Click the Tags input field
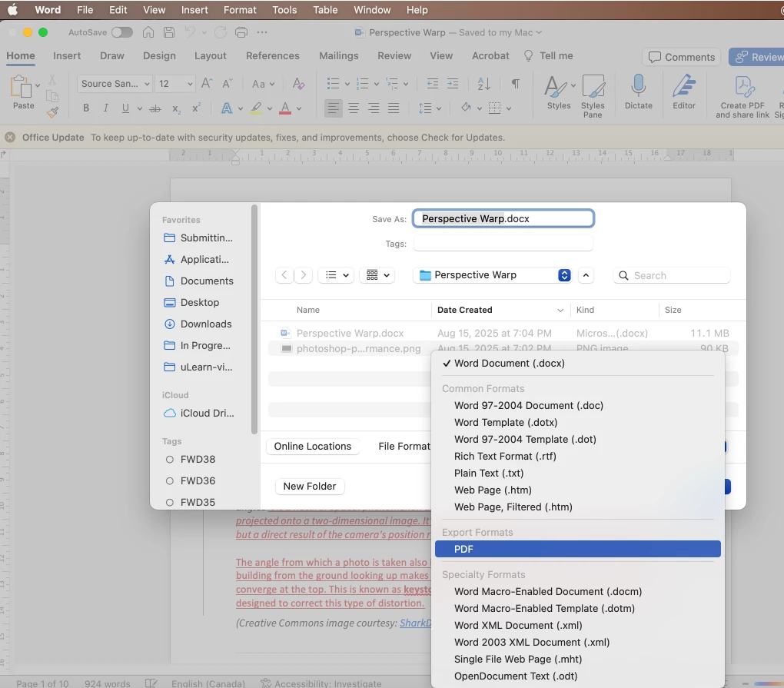 [x=503, y=244]
